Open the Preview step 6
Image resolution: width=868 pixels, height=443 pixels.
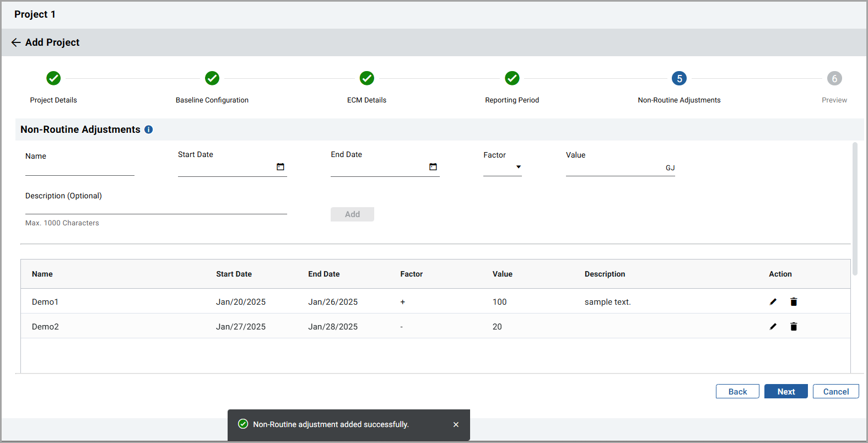pyautogui.click(x=834, y=79)
